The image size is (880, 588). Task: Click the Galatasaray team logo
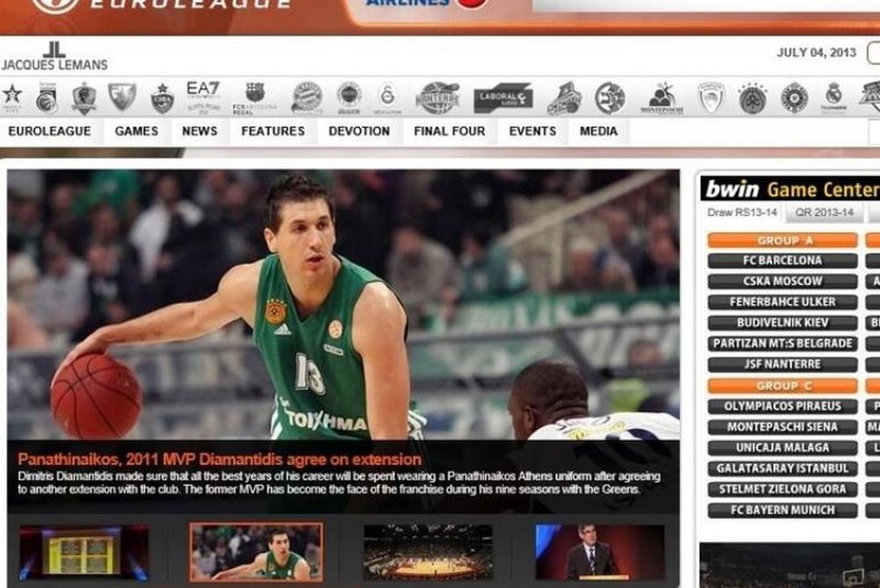(387, 97)
